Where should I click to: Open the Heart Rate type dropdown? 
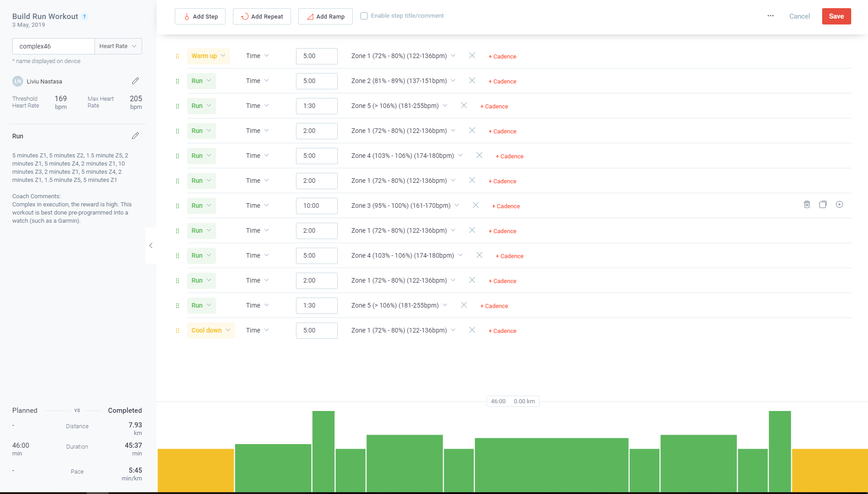118,46
